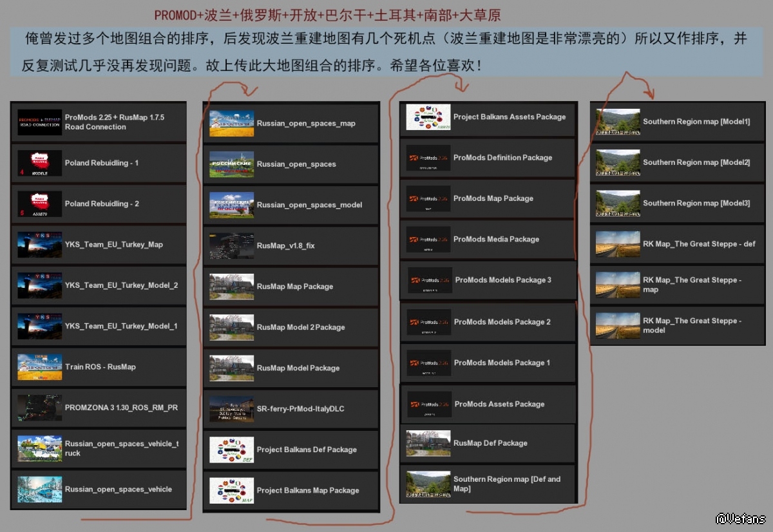Click the YKS_Team_EU_Turkey_Model_2 thumbnail
The image size is (773, 532).
click(x=39, y=285)
